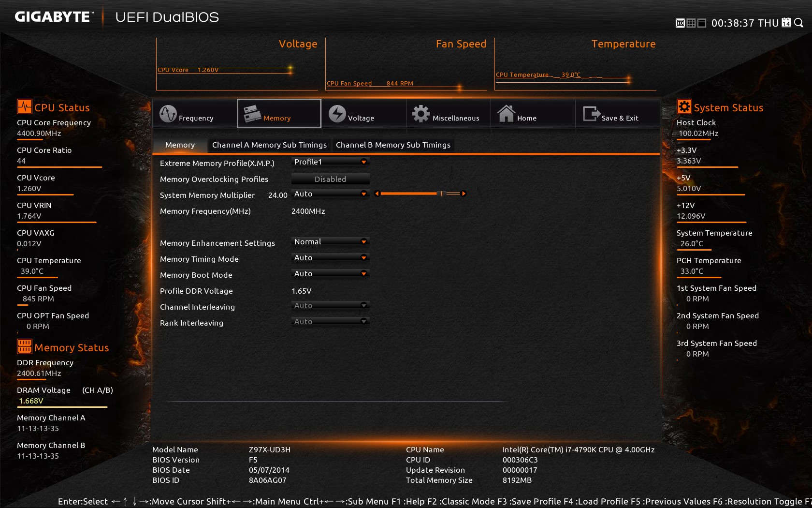Click the Memory Frequency value 2400MHz
812x508 pixels.
(x=308, y=211)
